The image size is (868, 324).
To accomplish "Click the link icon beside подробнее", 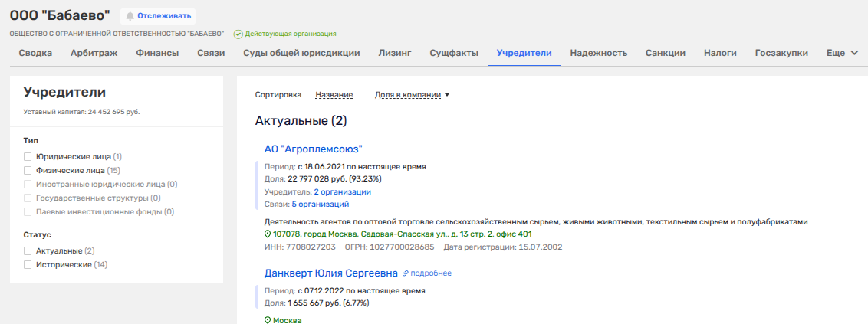I will click(x=406, y=273).
